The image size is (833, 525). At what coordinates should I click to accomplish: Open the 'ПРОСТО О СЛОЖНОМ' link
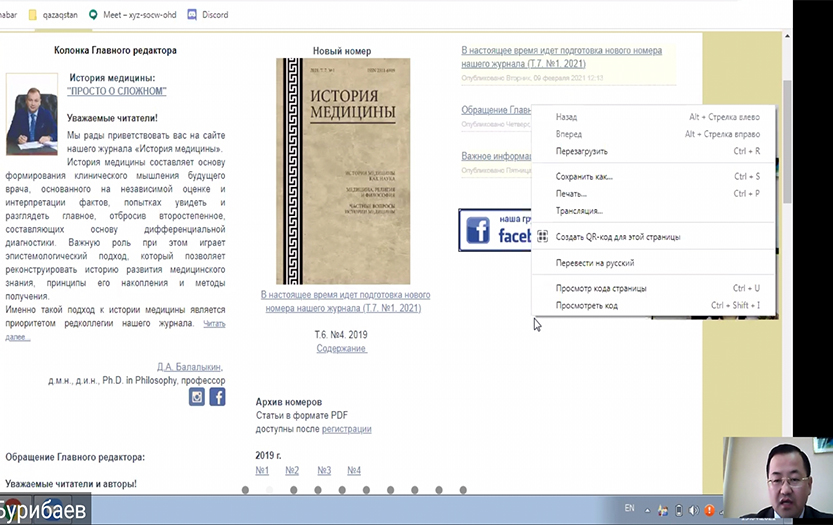pyautogui.click(x=117, y=91)
